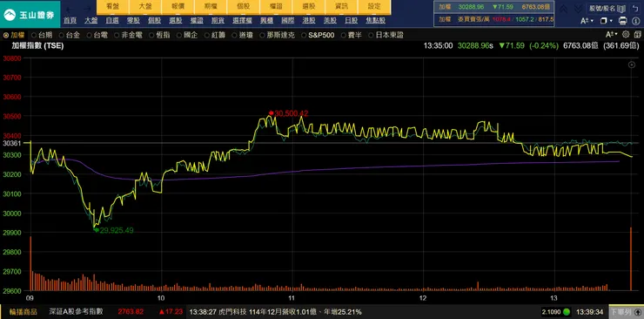Click the circular marker at chart top-right
This screenshot has height=319, width=644.
tap(632, 65)
